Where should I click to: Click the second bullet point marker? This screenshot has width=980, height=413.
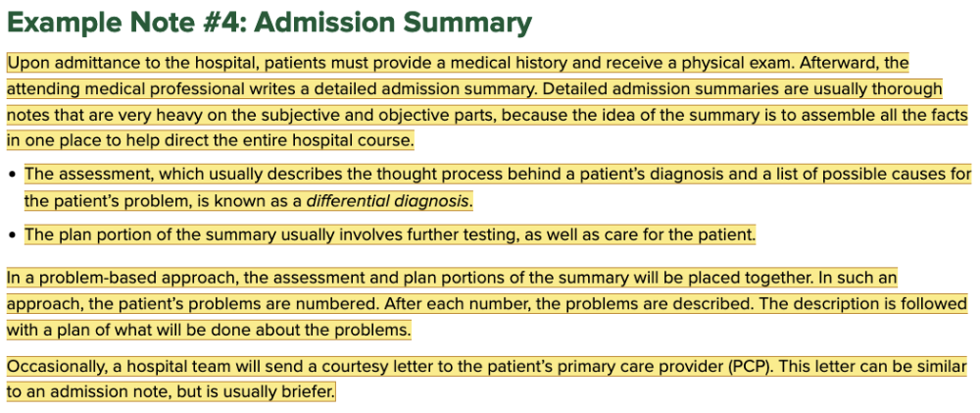coord(12,236)
